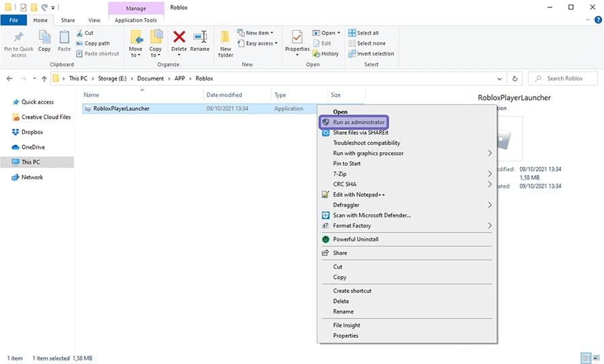
Task: Expand the address bar history dropdown
Action: [x=499, y=78]
